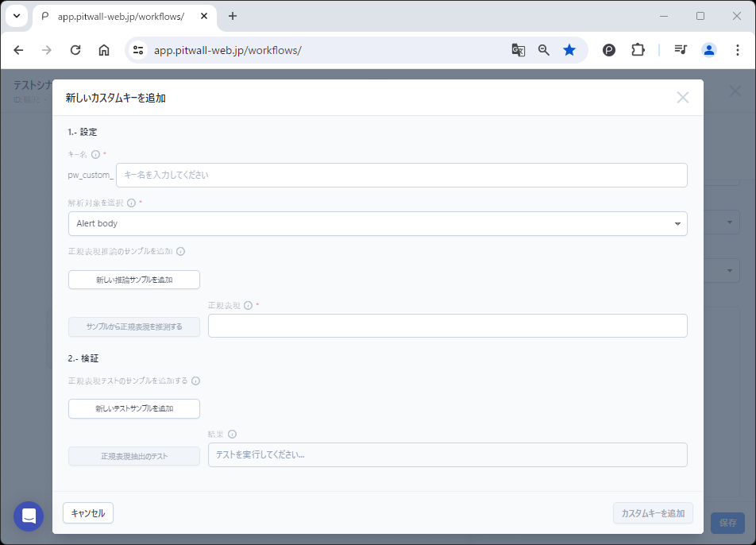Click the info icon beside キー名 label
The width and height of the screenshot is (756, 545).
[95, 155]
